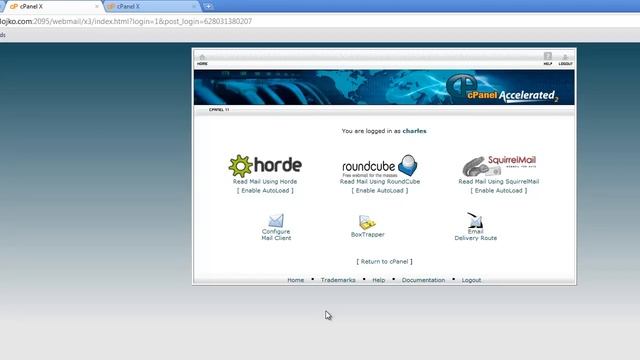The width and height of the screenshot is (640, 360).
Task: Click footer Logout link
Action: pyautogui.click(x=471, y=280)
